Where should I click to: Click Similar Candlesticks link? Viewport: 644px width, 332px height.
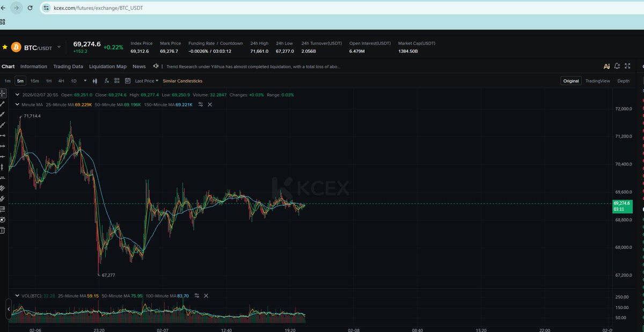(183, 81)
